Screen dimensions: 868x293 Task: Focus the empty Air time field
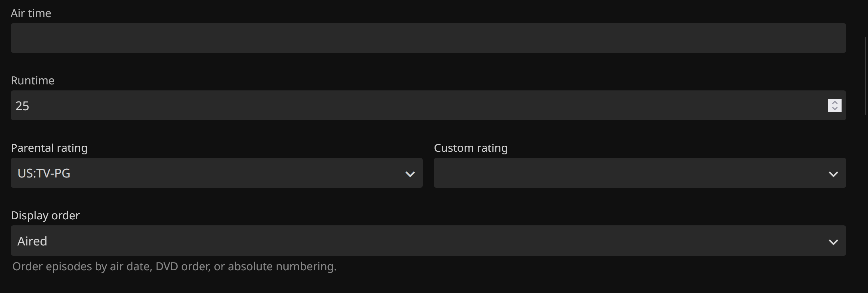point(428,38)
